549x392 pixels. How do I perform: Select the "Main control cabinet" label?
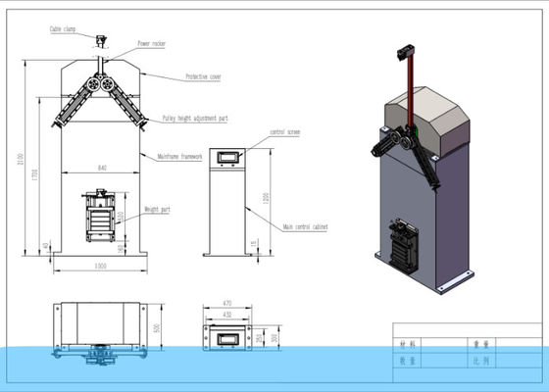click(x=305, y=226)
